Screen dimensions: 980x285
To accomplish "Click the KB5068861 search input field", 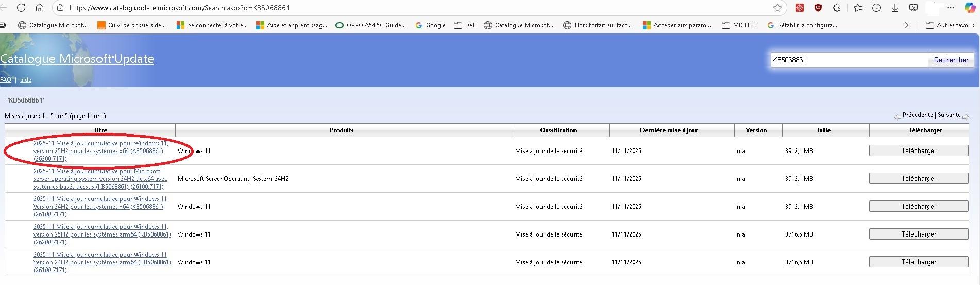I will tap(848, 60).
